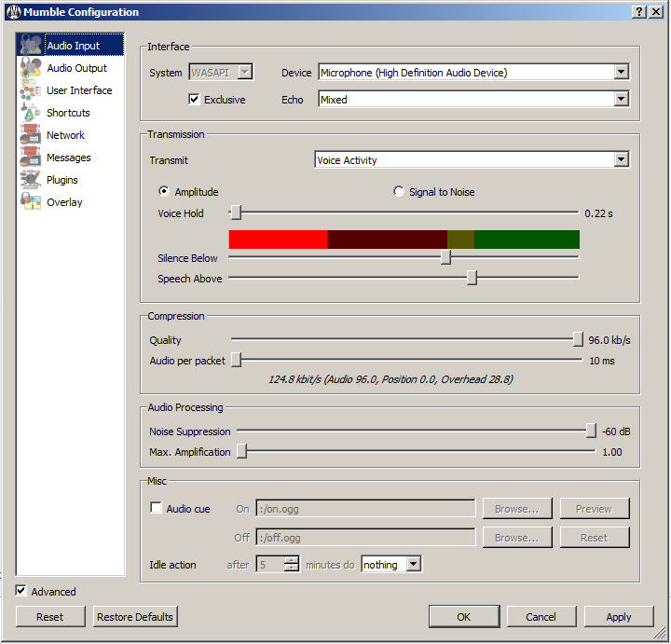Click the Audio Output speaker icon
Image resolution: width=671 pixels, height=644 pixels.
(31, 68)
